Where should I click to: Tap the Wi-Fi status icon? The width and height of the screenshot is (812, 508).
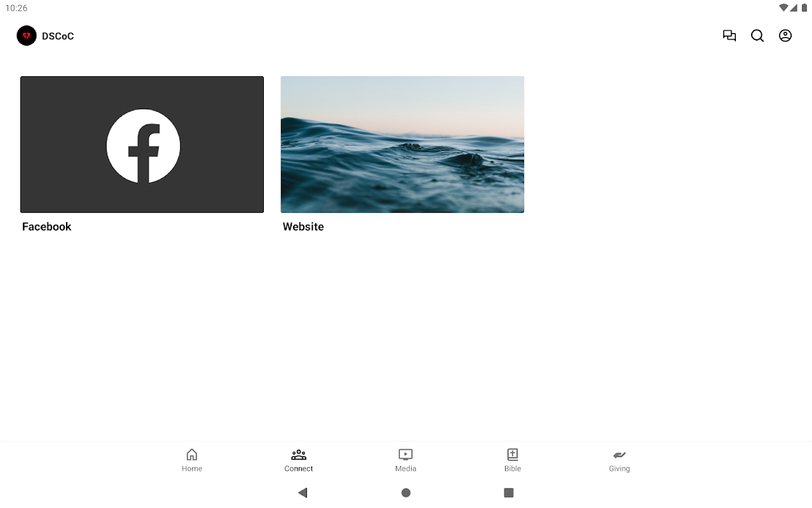tap(784, 8)
